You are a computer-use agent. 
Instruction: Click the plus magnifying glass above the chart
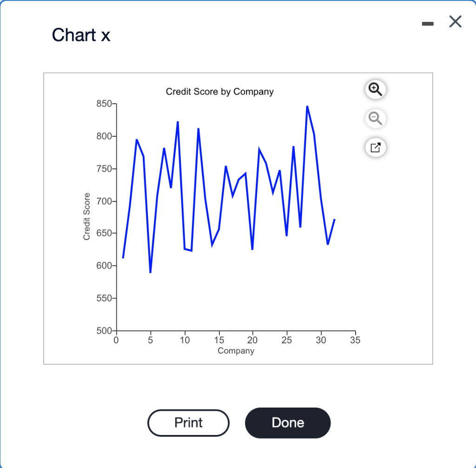(375, 89)
